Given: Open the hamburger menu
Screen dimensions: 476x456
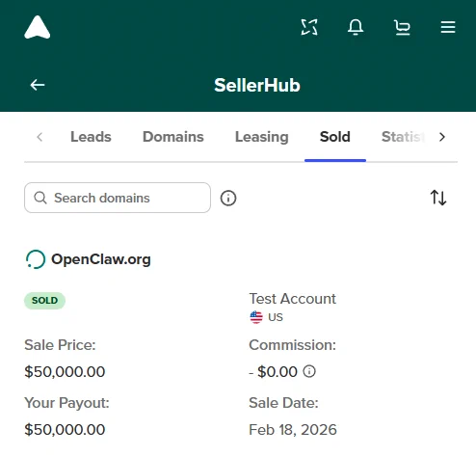Looking at the screenshot, I should (448, 27).
